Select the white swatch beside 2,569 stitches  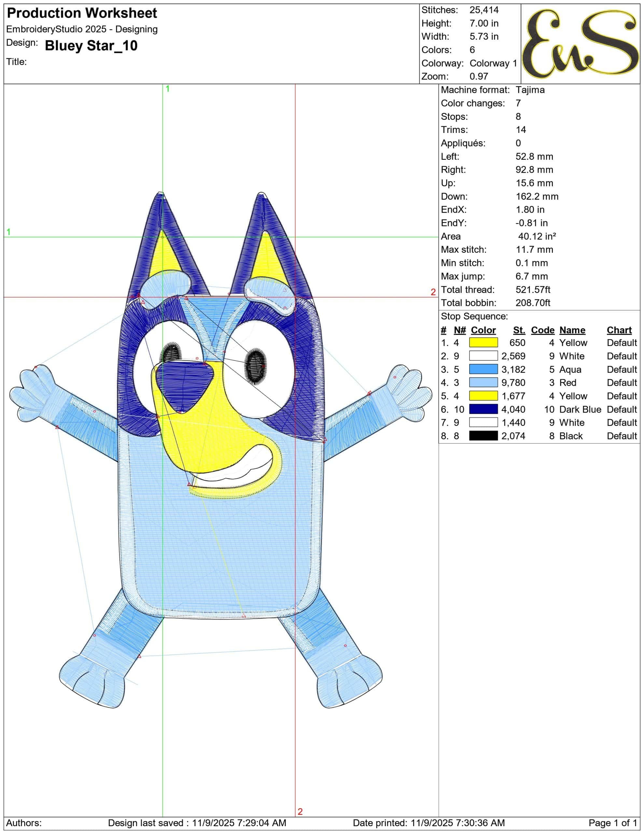(483, 356)
